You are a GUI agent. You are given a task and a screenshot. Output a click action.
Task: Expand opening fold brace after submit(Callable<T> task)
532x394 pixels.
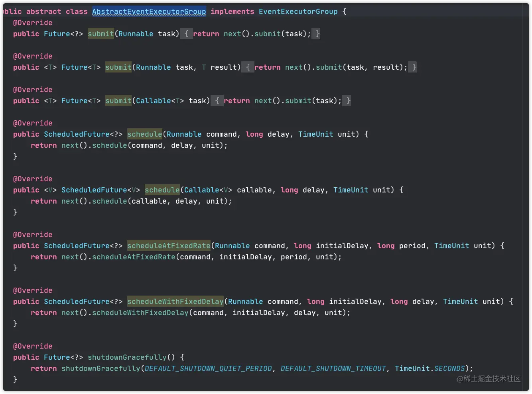tap(217, 101)
